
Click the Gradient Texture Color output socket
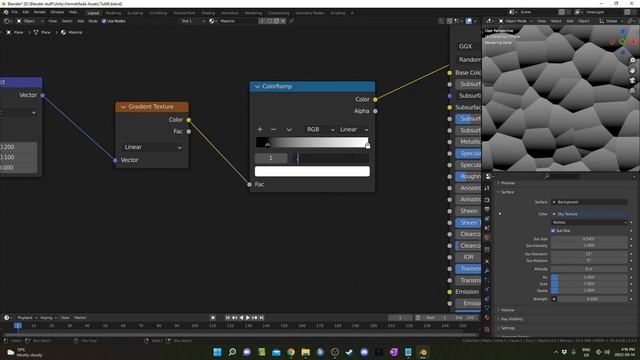[189, 120]
